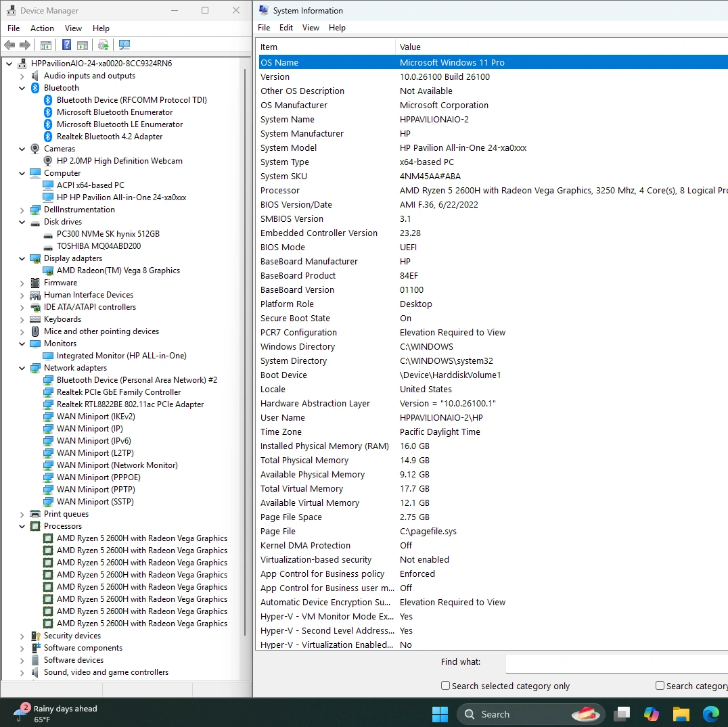Screen dimensions: 728x727
Task: Expand the Print queues category
Action: [x=22, y=514]
